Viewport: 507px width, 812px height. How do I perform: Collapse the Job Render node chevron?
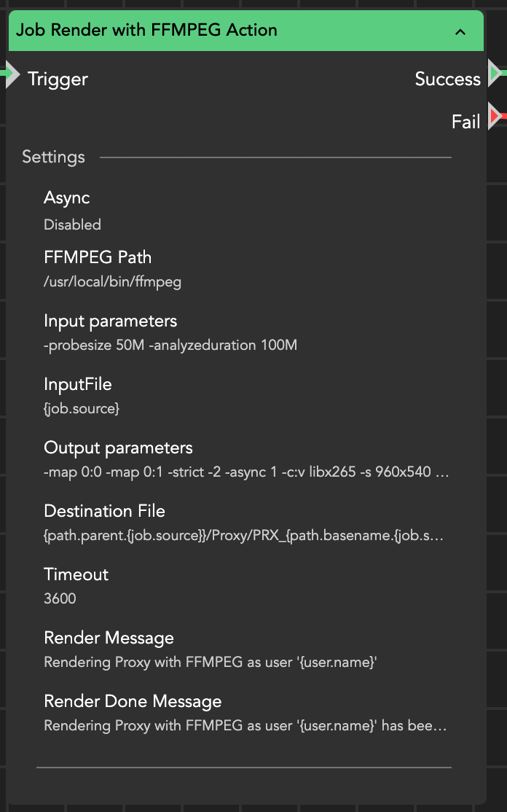point(460,31)
